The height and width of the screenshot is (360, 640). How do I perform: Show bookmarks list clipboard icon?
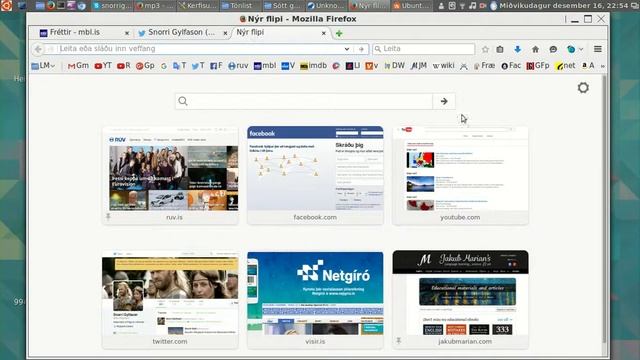coord(500,49)
